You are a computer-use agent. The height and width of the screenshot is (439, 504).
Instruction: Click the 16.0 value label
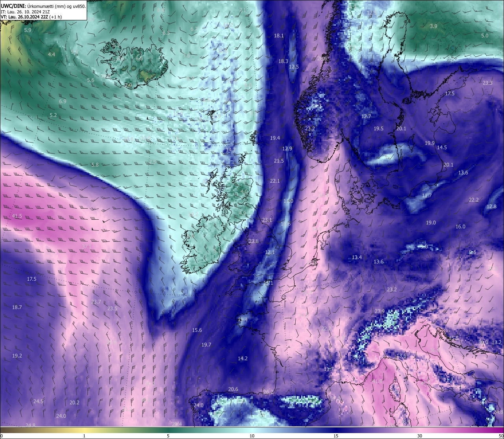click(x=460, y=226)
